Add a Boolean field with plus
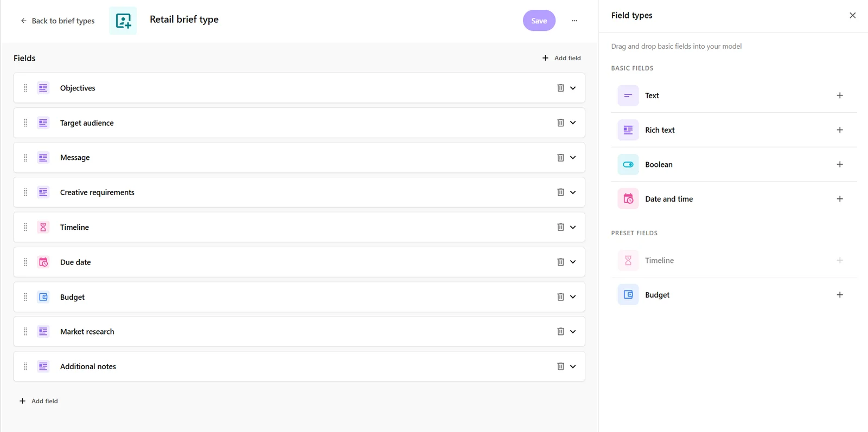The image size is (868, 432). pos(840,164)
